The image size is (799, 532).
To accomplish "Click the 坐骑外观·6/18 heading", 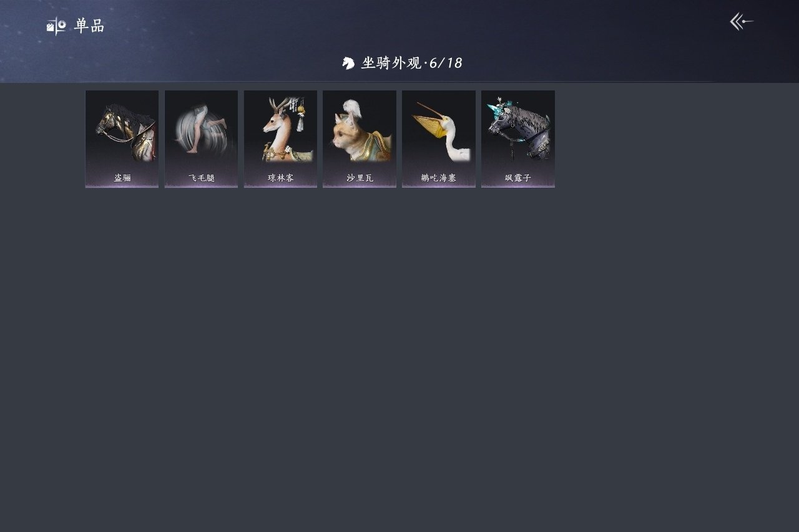I will coord(412,63).
